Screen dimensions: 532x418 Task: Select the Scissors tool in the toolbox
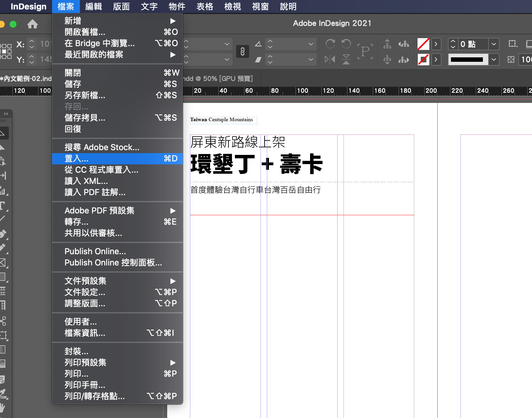pos(3,321)
